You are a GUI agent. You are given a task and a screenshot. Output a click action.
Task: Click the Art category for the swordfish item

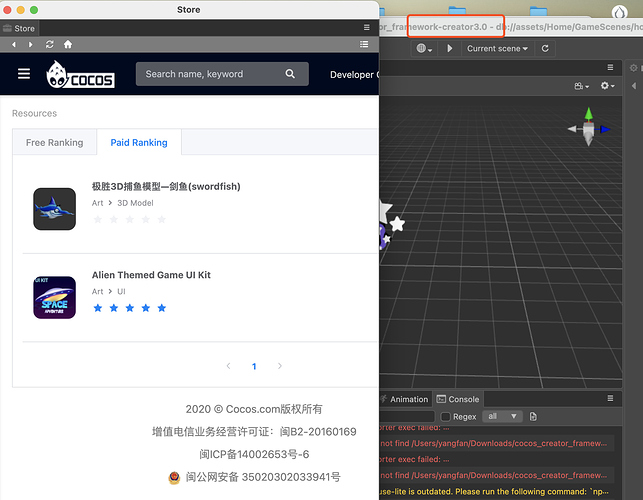click(98, 203)
